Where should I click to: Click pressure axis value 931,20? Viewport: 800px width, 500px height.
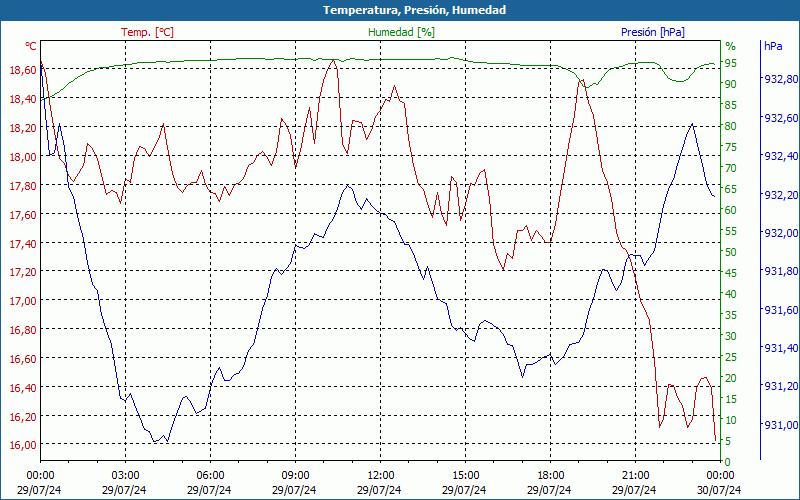780,387
